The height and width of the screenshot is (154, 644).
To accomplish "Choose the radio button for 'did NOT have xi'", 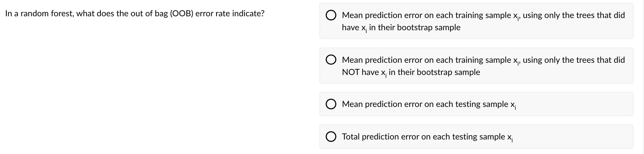I will pyautogui.click(x=331, y=60).
